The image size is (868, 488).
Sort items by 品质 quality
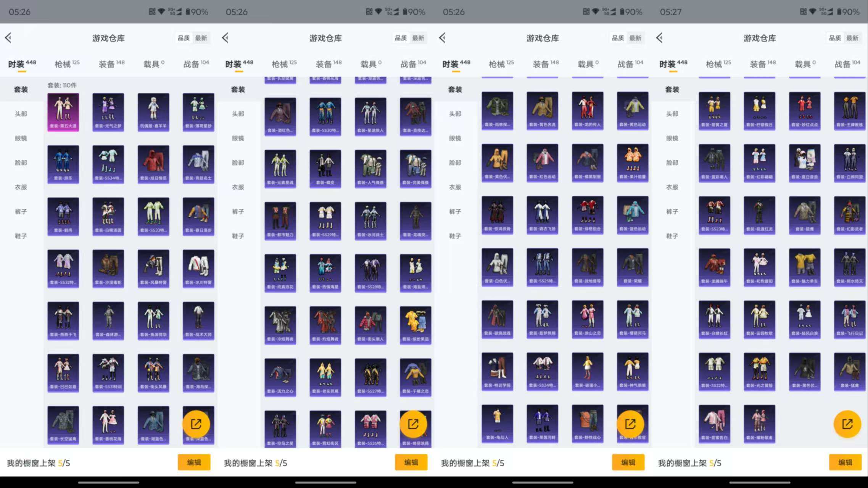(184, 38)
